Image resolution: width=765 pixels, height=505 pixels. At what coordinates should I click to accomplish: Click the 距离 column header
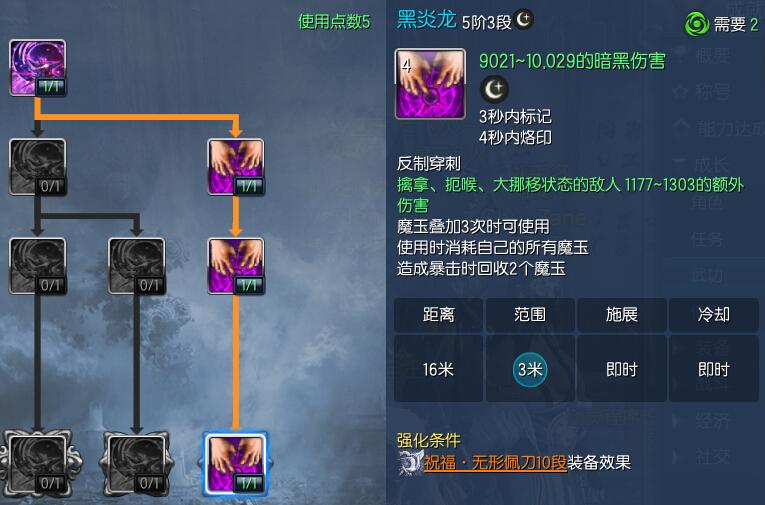(438, 315)
